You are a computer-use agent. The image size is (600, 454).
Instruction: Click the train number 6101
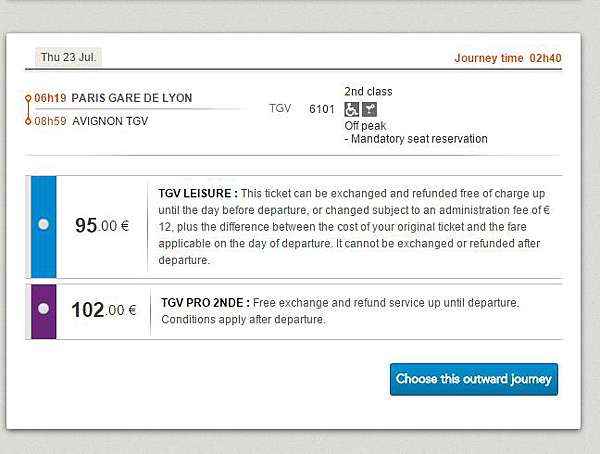click(x=322, y=109)
